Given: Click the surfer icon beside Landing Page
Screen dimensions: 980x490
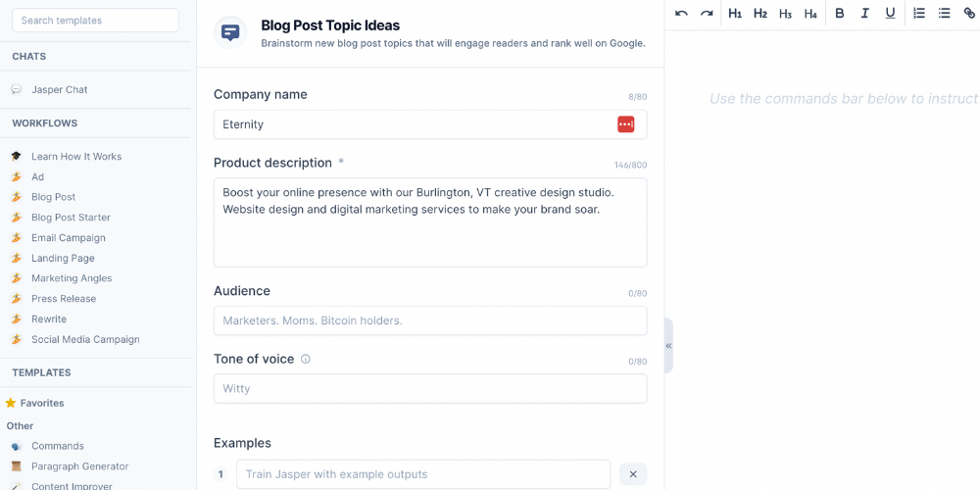Looking at the screenshot, I should pyautogui.click(x=17, y=258).
